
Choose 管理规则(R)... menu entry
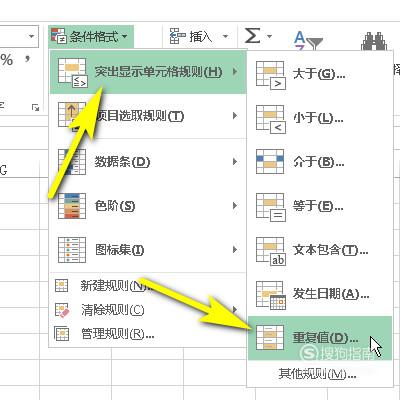[148, 334]
